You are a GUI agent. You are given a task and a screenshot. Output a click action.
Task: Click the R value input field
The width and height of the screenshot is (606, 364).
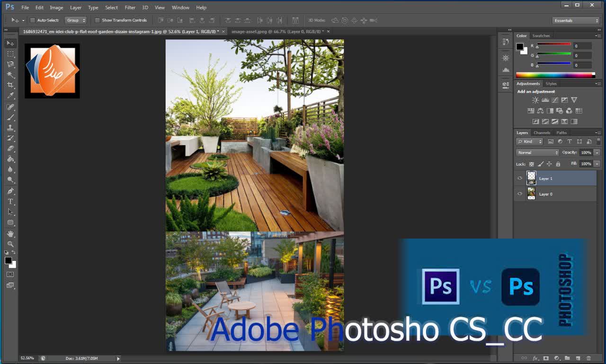(582, 46)
